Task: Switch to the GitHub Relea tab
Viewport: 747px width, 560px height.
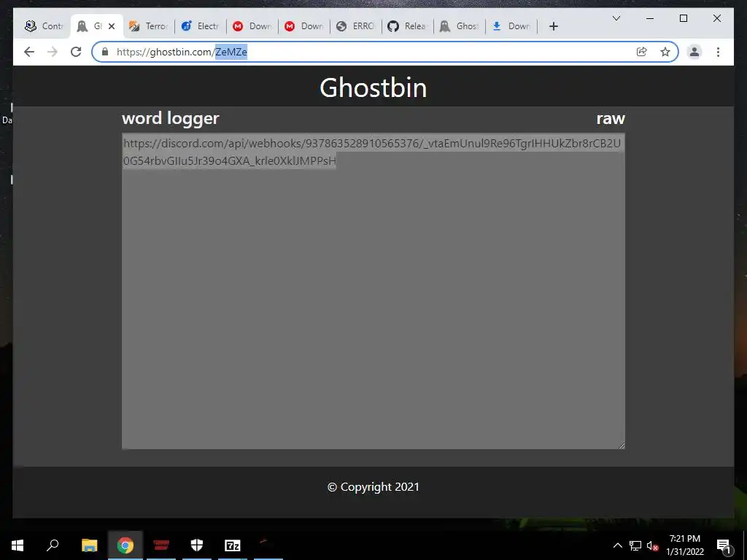Action: coord(408,26)
